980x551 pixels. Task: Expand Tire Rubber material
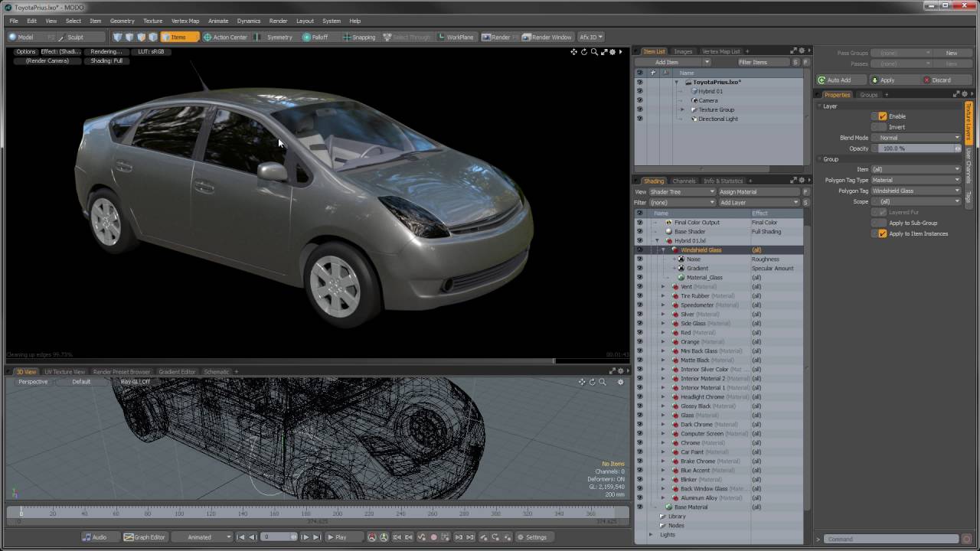(663, 296)
